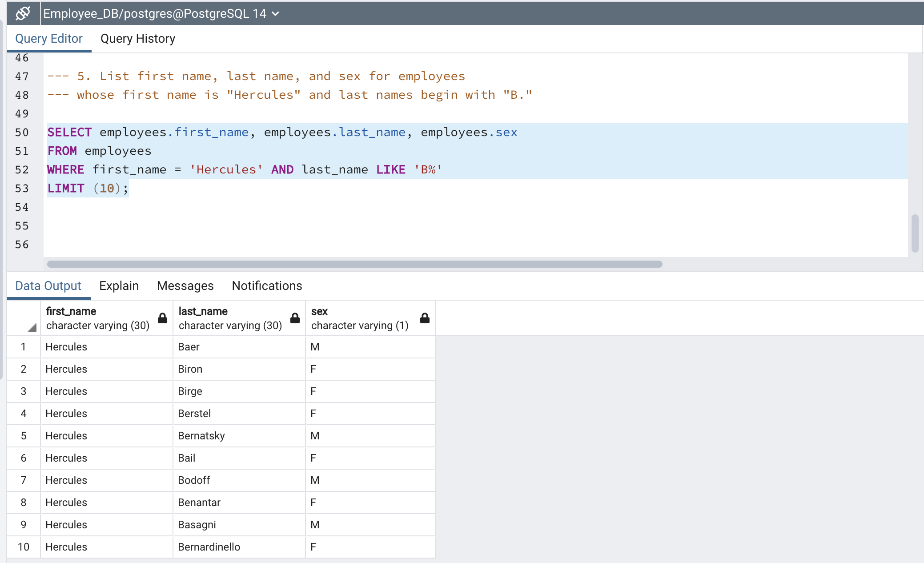Click the sex value M in Baer's row
This screenshot has height=563, width=924.
[x=370, y=347]
